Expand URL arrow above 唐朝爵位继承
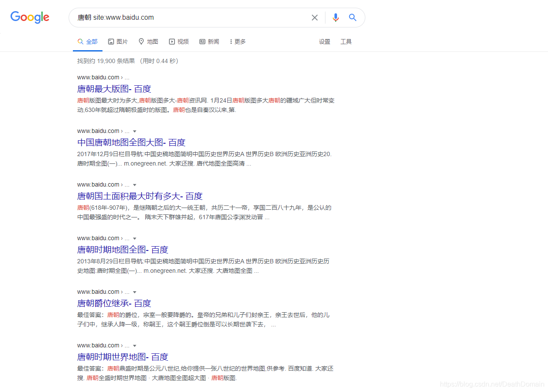The image size is (548, 392). 135,292
